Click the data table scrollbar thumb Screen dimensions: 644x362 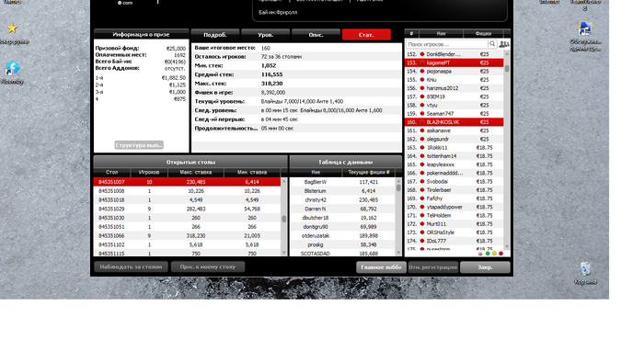[x=398, y=187]
